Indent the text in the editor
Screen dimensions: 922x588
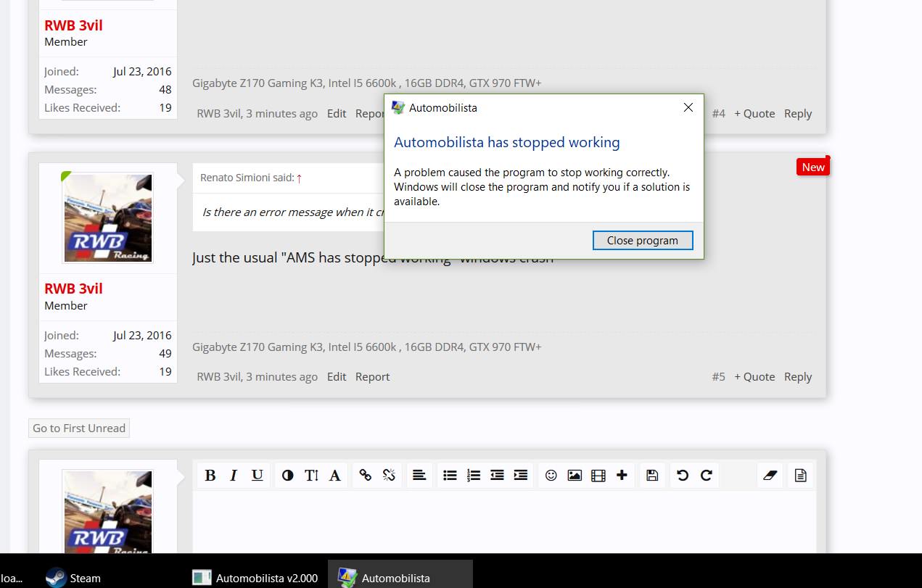tap(520, 475)
